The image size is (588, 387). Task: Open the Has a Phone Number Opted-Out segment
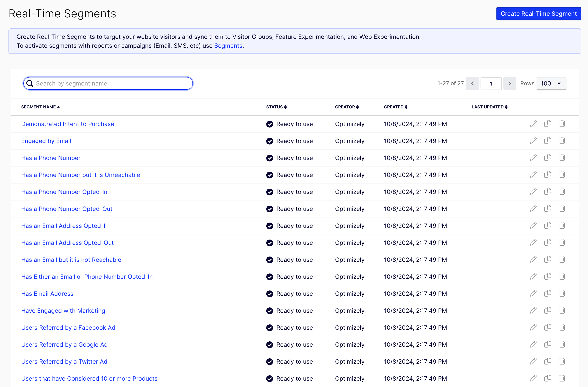[x=67, y=209]
